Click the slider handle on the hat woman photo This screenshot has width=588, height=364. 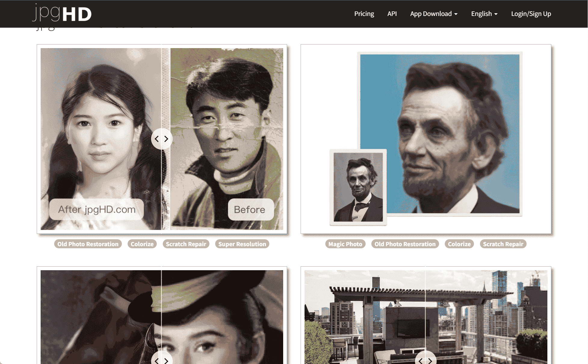coord(162,359)
